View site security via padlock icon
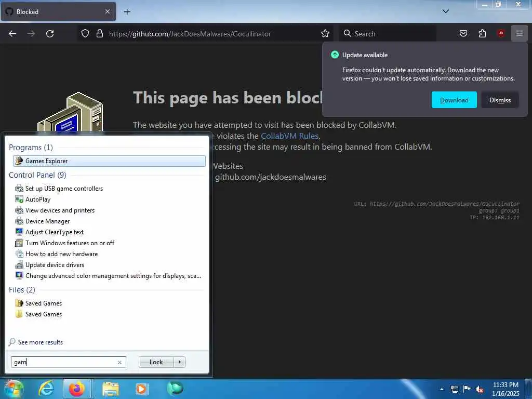532x399 pixels. click(x=99, y=33)
